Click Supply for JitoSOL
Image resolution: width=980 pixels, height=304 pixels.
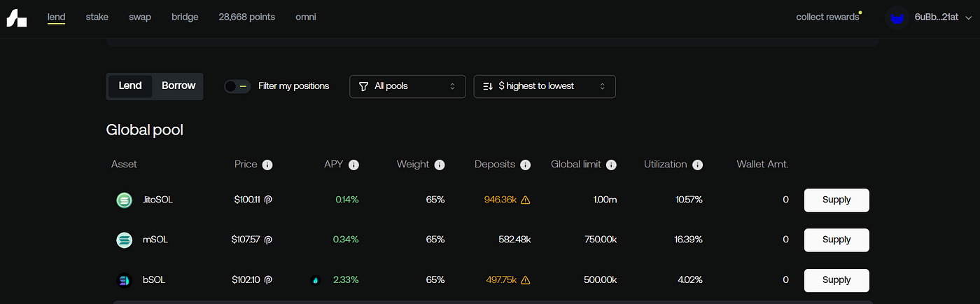[836, 200]
